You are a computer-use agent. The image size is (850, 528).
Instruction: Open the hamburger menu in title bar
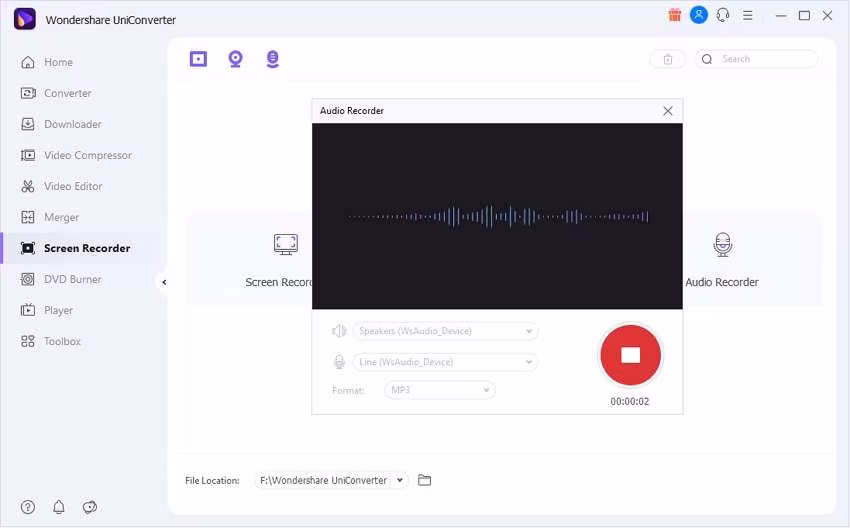[x=748, y=16]
